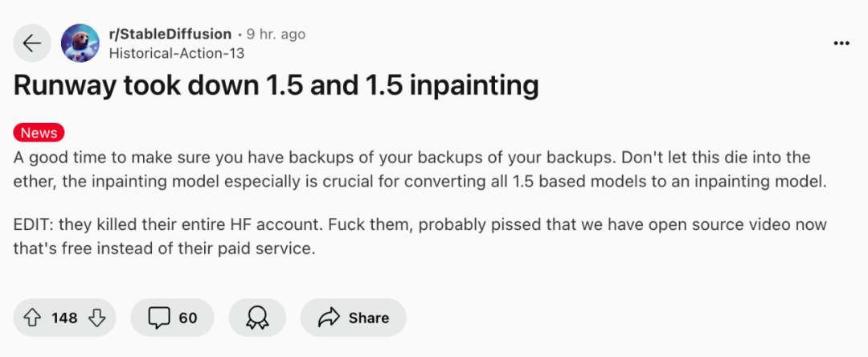Click the back arrow button
Screen dimensions: 868x357
point(32,43)
